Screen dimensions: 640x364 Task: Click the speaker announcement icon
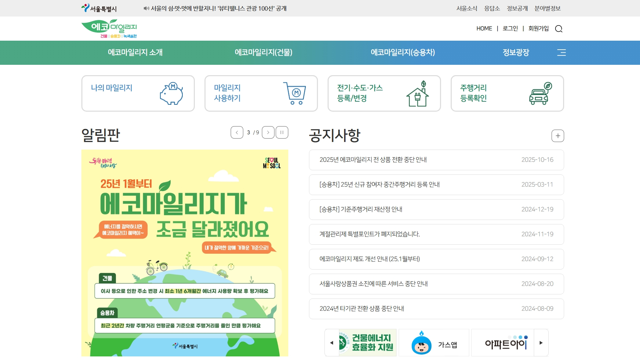point(146,8)
